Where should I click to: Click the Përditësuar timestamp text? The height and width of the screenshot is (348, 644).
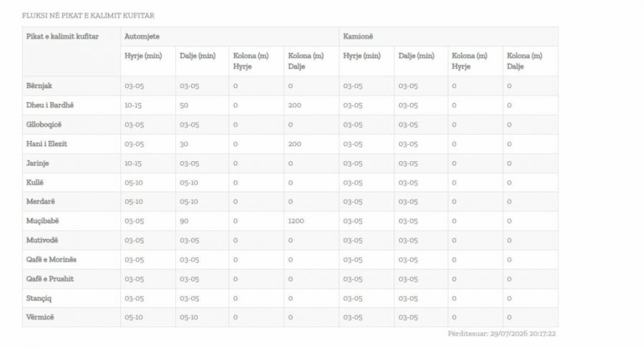pyautogui.click(x=502, y=334)
